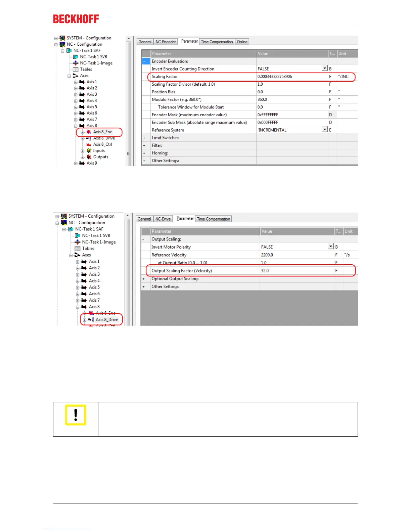Image resolution: width=411 pixels, height=532 pixels.
Task: Click the Value column header in the drive table
Action: [x=297, y=231]
